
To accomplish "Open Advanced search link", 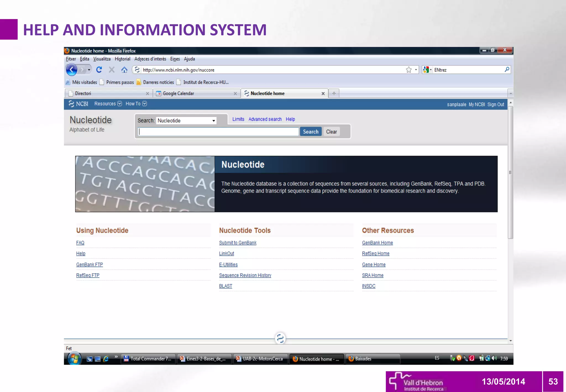I will 265,119.
